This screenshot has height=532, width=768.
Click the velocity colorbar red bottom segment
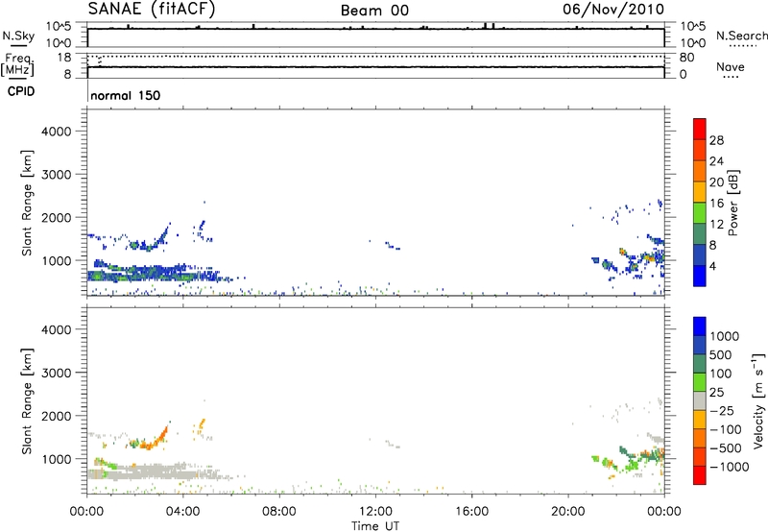[x=700, y=475]
